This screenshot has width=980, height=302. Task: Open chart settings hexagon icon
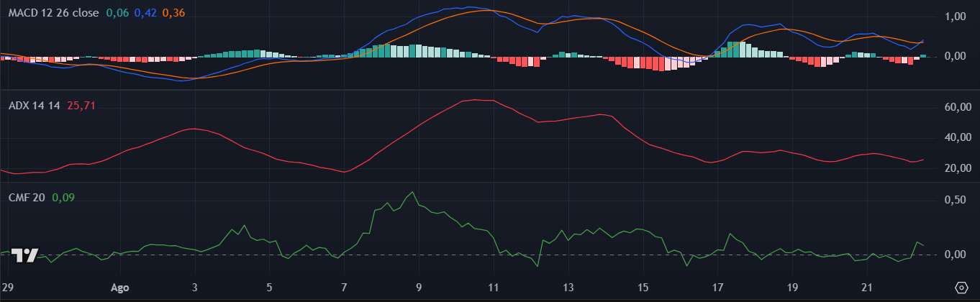point(961,288)
